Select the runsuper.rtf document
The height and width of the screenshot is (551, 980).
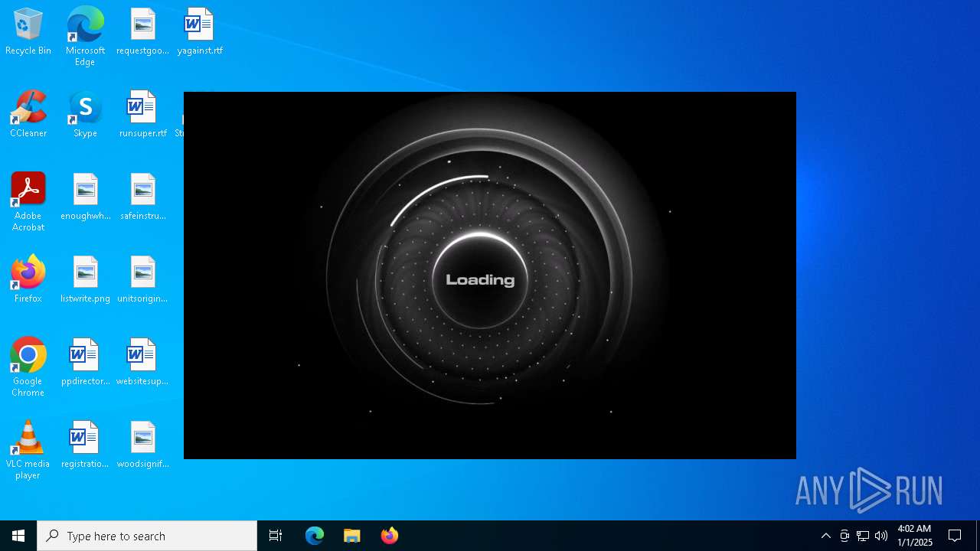142,115
